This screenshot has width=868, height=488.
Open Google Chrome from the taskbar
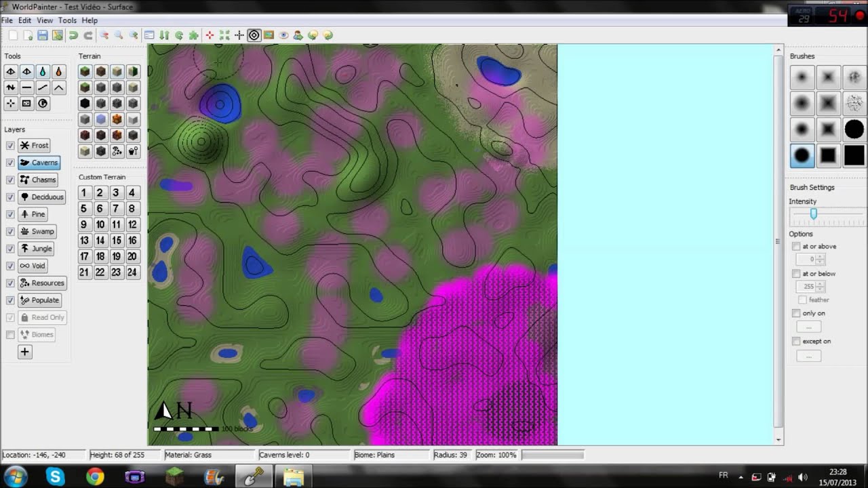(95, 477)
